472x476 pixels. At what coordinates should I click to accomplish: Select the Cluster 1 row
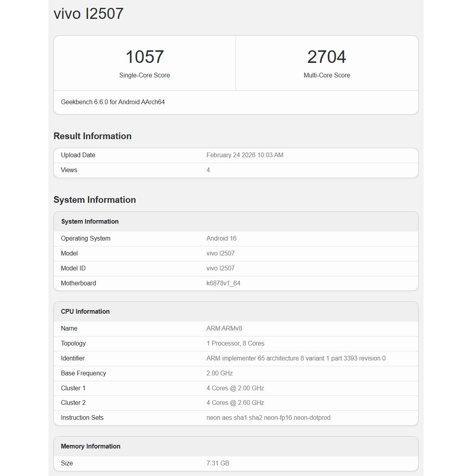coord(236,388)
